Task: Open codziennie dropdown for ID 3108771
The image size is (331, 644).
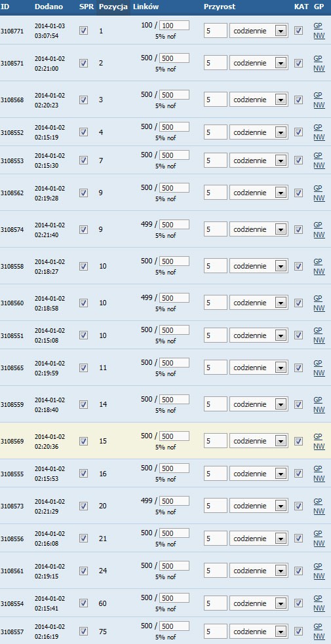Action: [x=259, y=30]
